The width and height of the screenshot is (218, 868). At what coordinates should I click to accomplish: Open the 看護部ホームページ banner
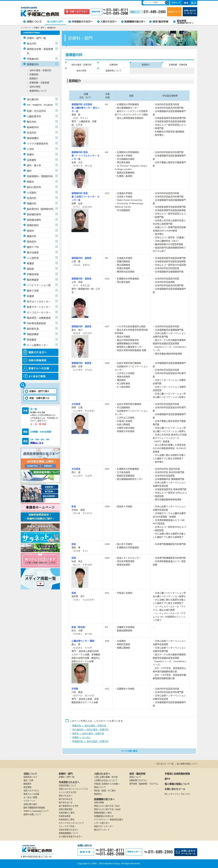40,507
